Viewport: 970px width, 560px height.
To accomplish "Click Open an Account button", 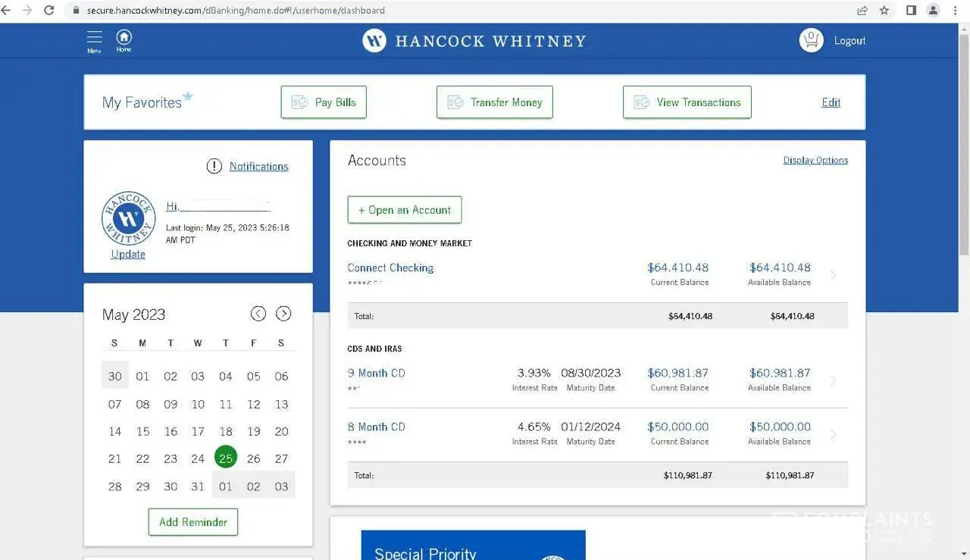I will tap(405, 210).
